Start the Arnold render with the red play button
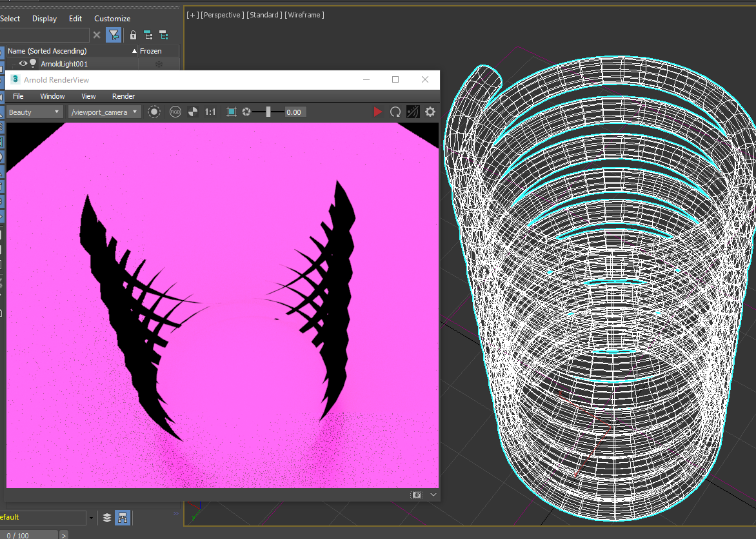This screenshot has height=539, width=756. pyautogui.click(x=377, y=112)
